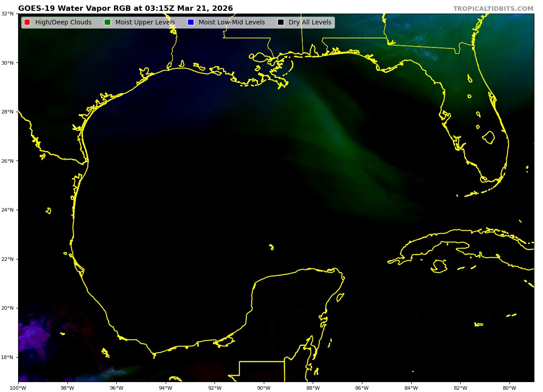Click the Cozumel island outline off Yucatan
Image resolution: width=543 pixels, height=392 pixels.
point(340,297)
